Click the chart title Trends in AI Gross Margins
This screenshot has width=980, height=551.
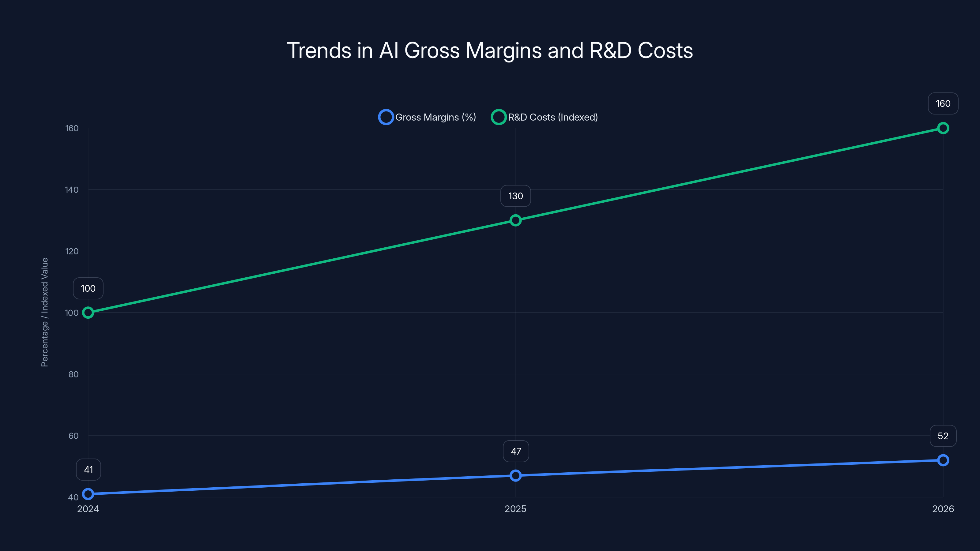[490, 51]
